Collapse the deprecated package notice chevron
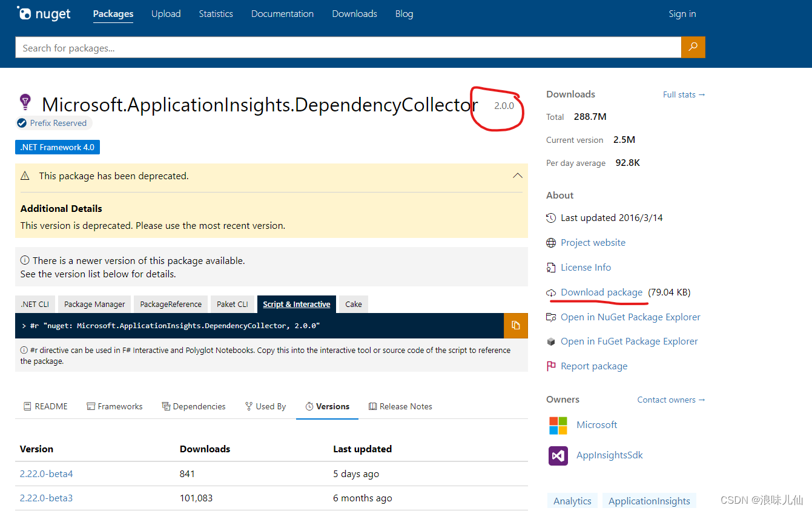 [518, 176]
